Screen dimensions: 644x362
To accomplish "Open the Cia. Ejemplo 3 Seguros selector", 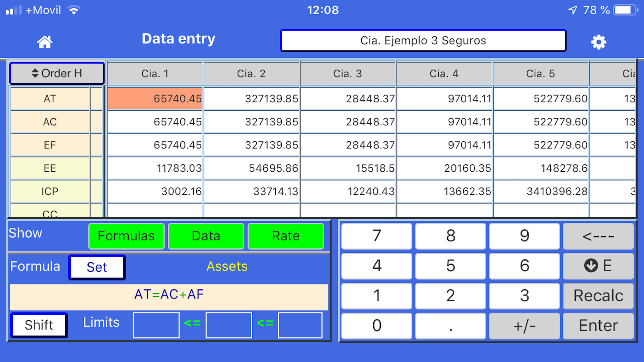I will coord(423,41).
